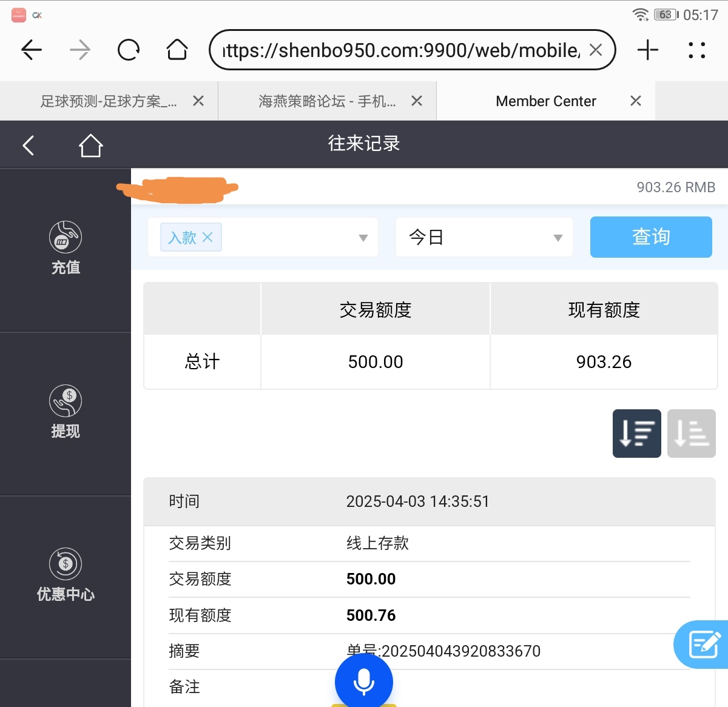The height and width of the screenshot is (707, 728).
Task: Select ascending sort order
Action: coord(691,434)
